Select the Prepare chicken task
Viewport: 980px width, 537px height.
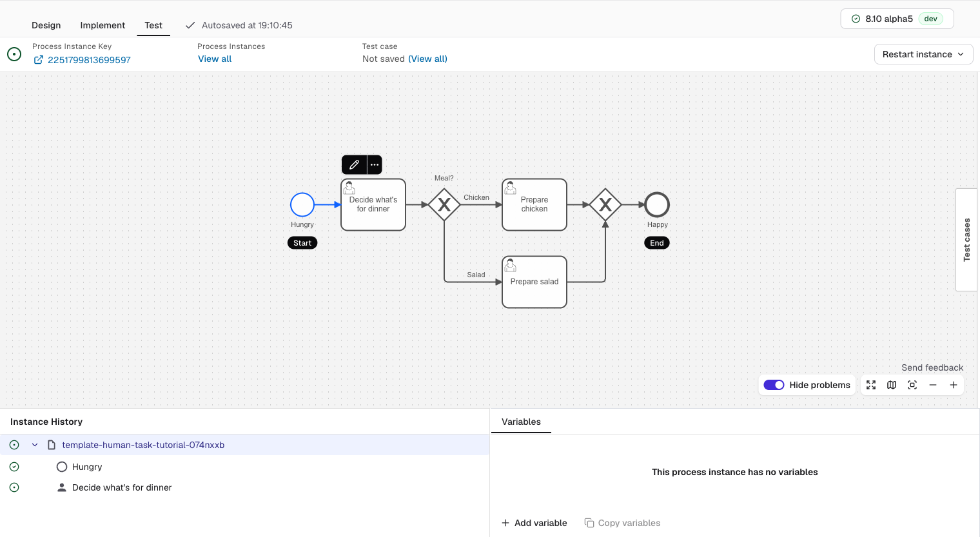click(534, 205)
